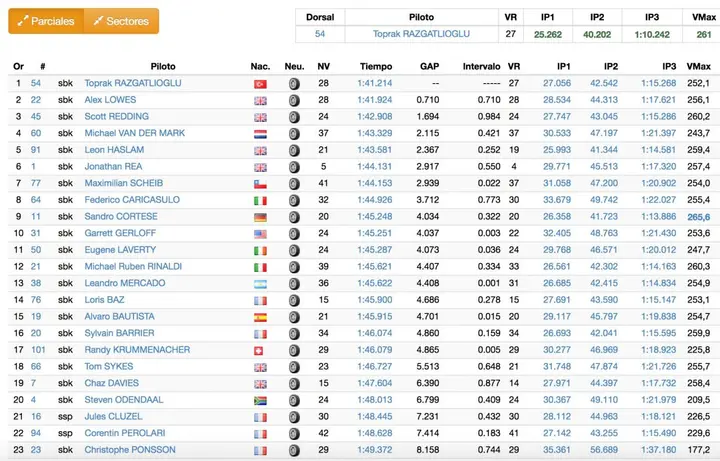Click the Parciales button
Viewport: 720px width, 461px height.
pyautogui.click(x=46, y=21)
